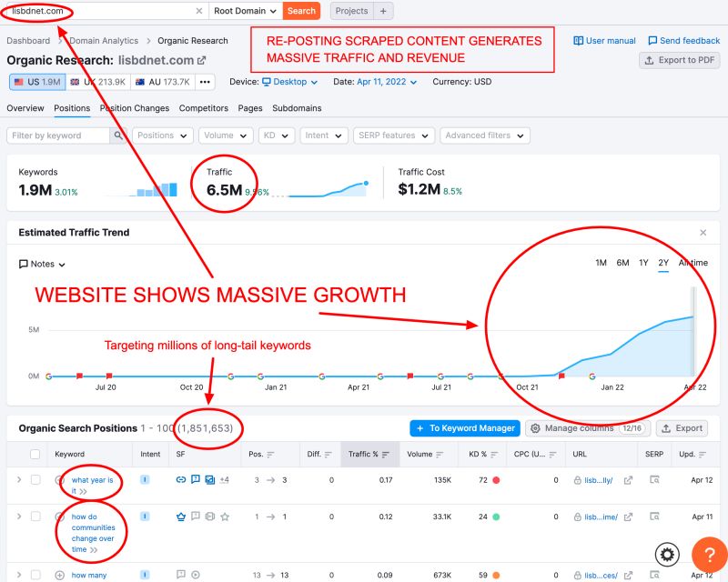728x582 pixels.
Task: Open the Root Domain dropdown
Action: tap(245, 11)
